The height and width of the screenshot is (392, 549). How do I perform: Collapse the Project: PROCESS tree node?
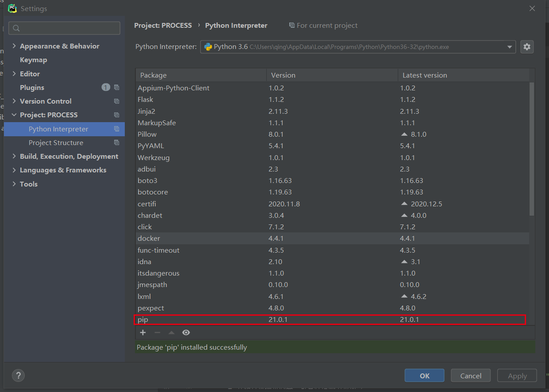[14, 115]
